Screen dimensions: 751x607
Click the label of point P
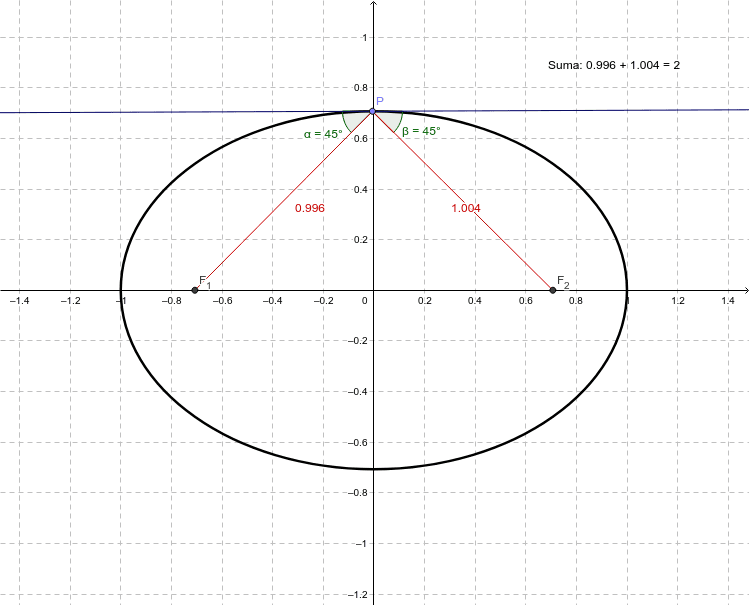(380, 101)
